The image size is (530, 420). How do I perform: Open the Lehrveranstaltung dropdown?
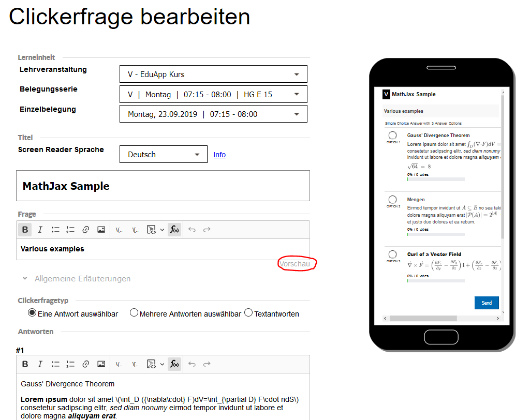213,74
